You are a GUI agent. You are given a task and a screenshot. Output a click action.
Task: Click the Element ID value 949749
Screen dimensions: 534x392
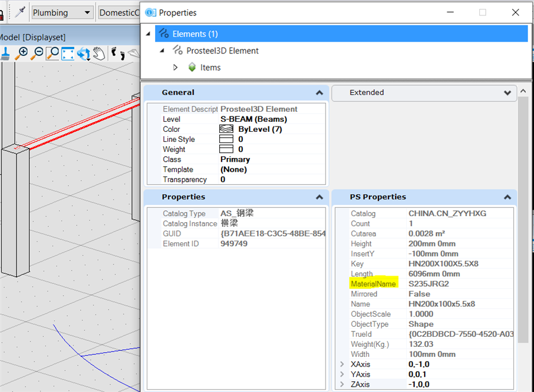tap(233, 244)
